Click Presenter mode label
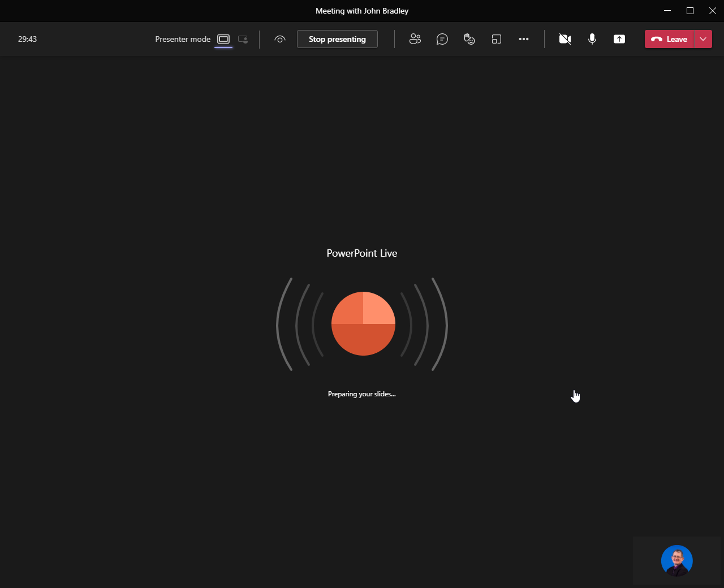This screenshot has height=588, width=724. pyautogui.click(x=183, y=39)
